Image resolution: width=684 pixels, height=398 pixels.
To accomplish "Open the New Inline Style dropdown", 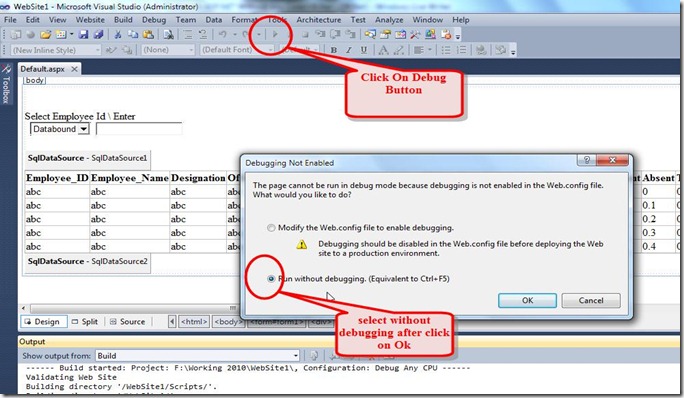I will [x=55, y=50].
